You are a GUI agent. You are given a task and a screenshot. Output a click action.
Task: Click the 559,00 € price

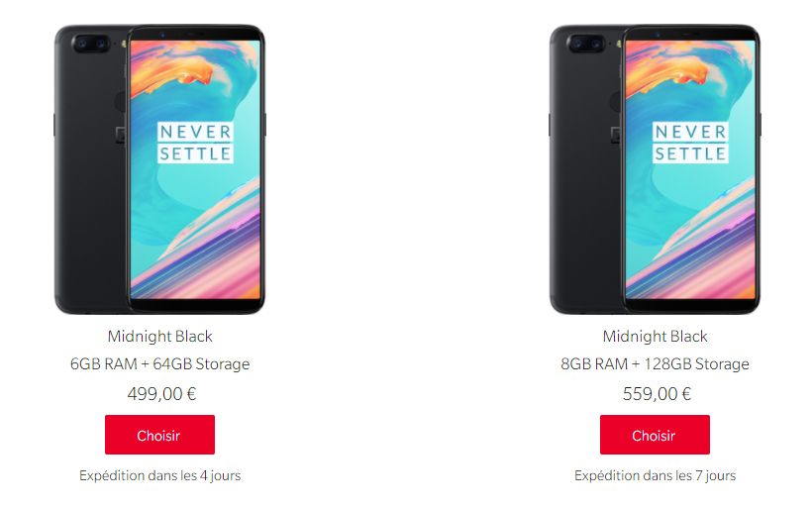[x=657, y=394]
